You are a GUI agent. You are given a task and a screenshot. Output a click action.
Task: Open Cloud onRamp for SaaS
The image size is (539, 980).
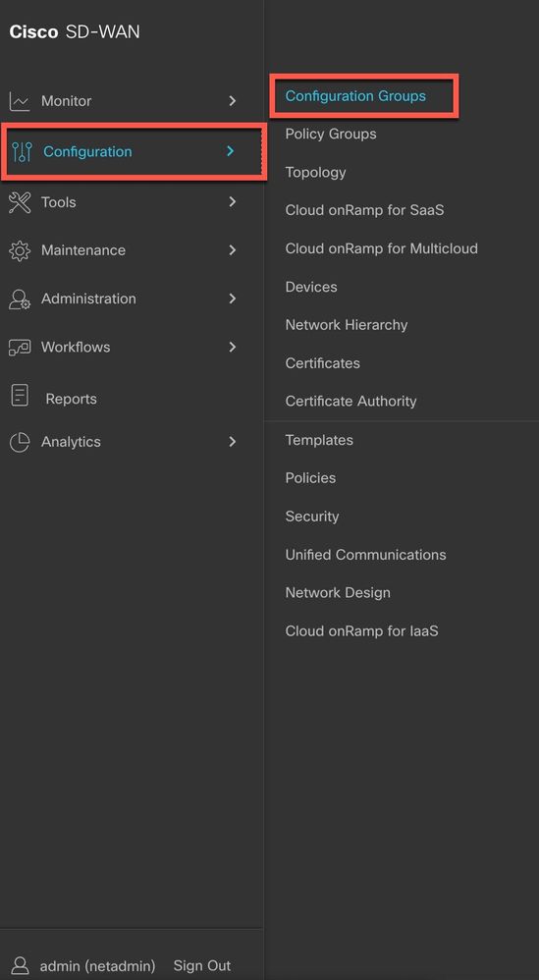click(x=365, y=210)
